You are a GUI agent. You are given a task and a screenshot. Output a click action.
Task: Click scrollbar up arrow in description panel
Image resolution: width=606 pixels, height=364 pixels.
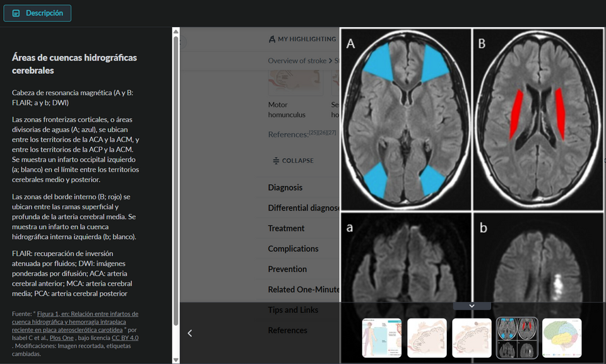[x=175, y=32]
